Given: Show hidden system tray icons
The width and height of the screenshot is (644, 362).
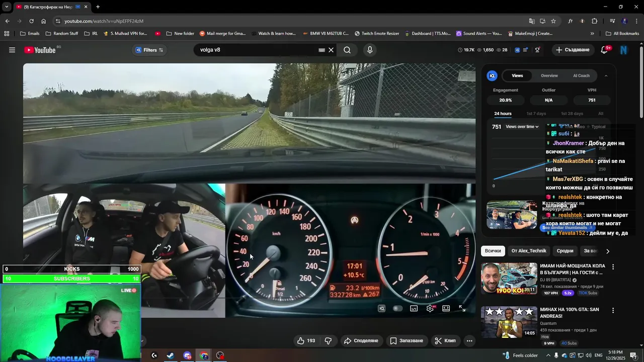Looking at the screenshot, I should [x=548, y=355].
